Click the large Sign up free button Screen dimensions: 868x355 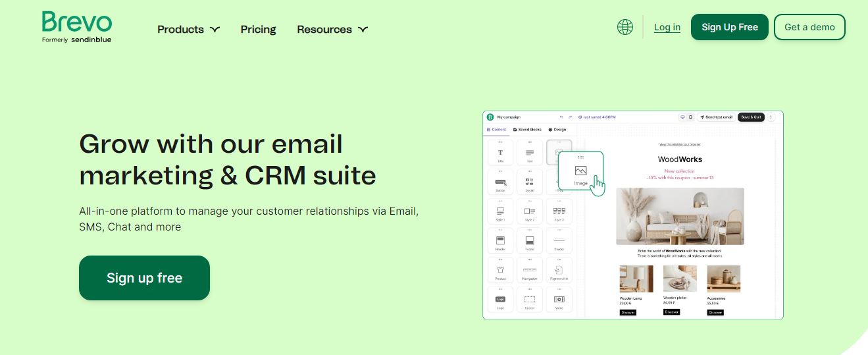(x=144, y=278)
